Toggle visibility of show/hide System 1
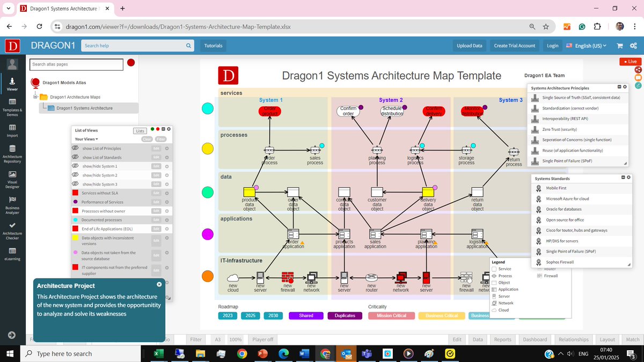644x362 pixels. pos(75,166)
